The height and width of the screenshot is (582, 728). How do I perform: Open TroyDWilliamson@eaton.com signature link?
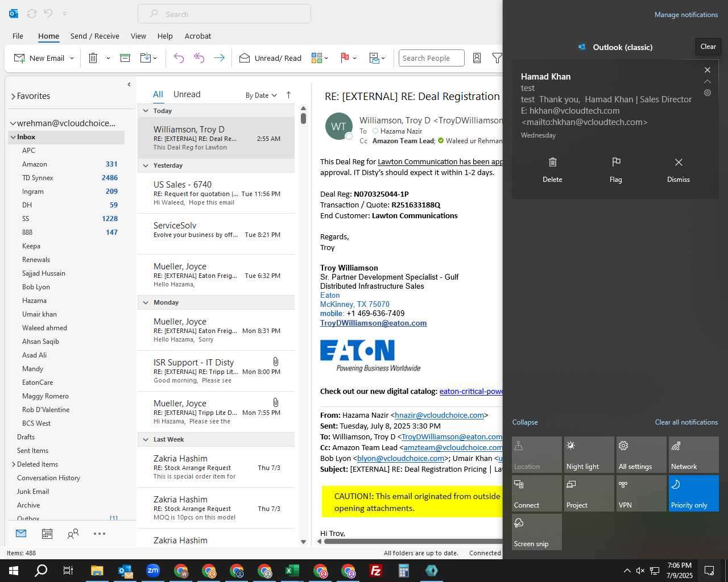373,323
